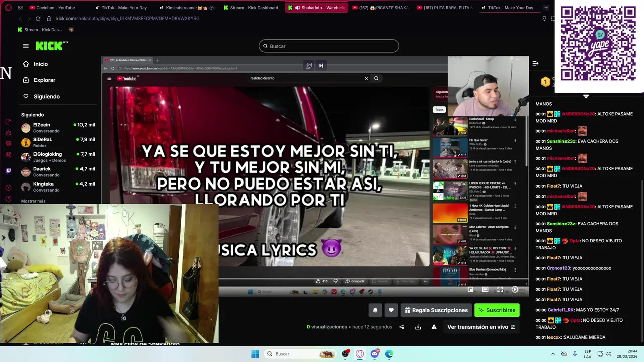Open Discord from the taskbar
This screenshot has height=362, width=644.
click(x=374, y=354)
